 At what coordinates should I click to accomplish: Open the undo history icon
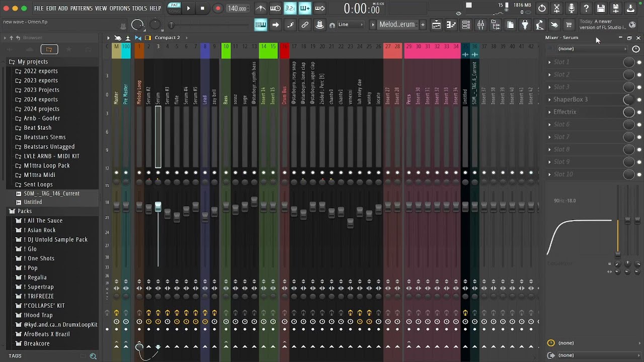[x=542, y=8]
